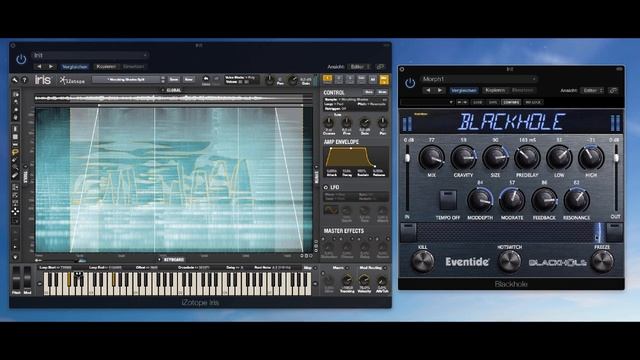This screenshot has width=640, height=360.
Task: Go to previous preset in Blackhole window header
Action: (x=428, y=90)
